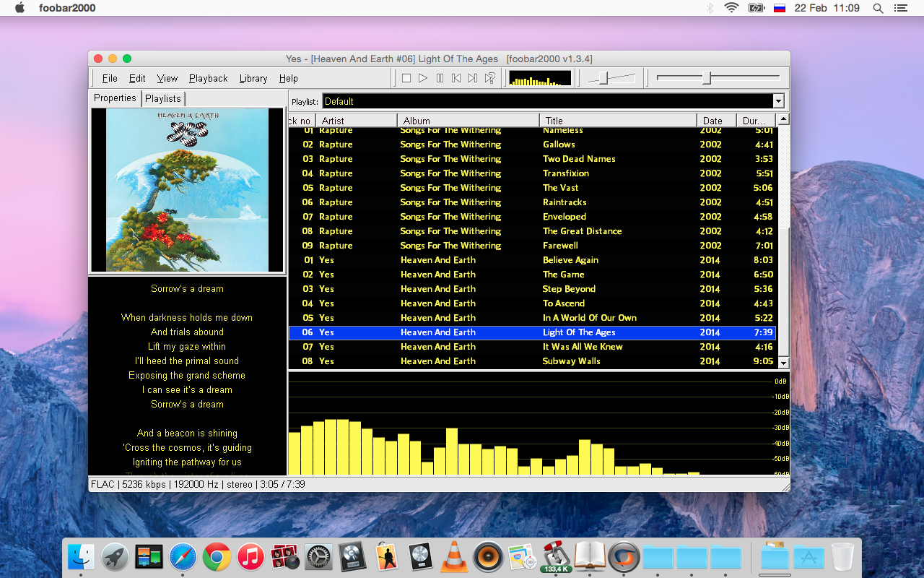The width and height of the screenshot is (924, 578).
Task: Select the track 'Enveloped'
Action: pyautogui.click(x=531, y=217)
